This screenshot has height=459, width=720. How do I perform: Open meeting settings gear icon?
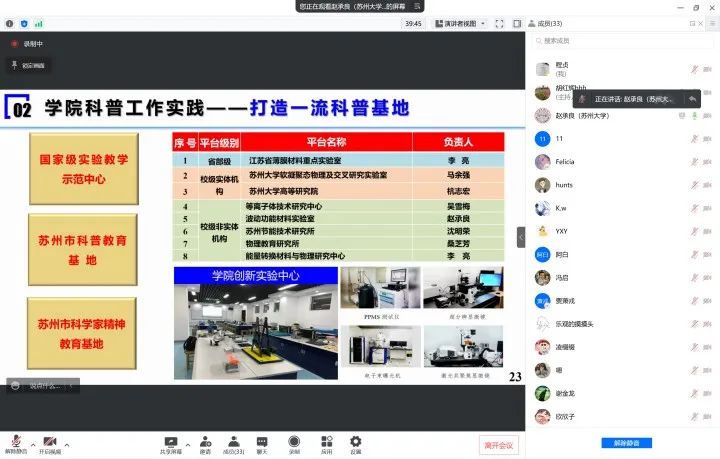coord(355,441)
